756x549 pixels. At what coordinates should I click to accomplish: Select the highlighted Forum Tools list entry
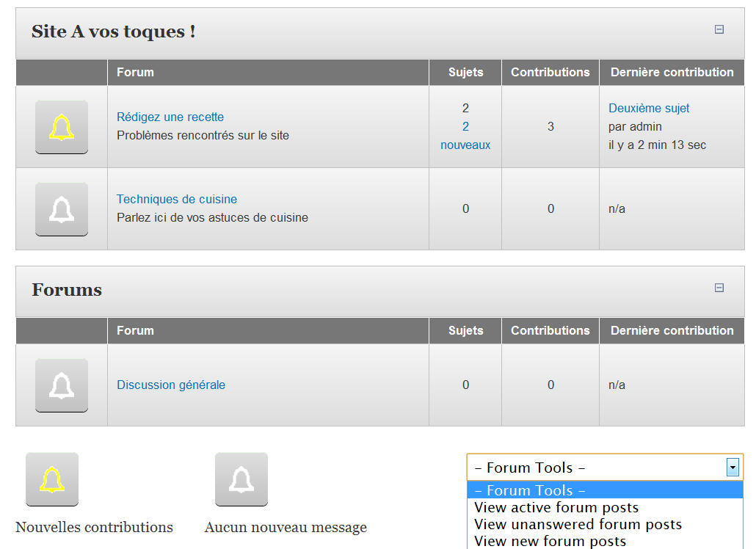point(529,491)
